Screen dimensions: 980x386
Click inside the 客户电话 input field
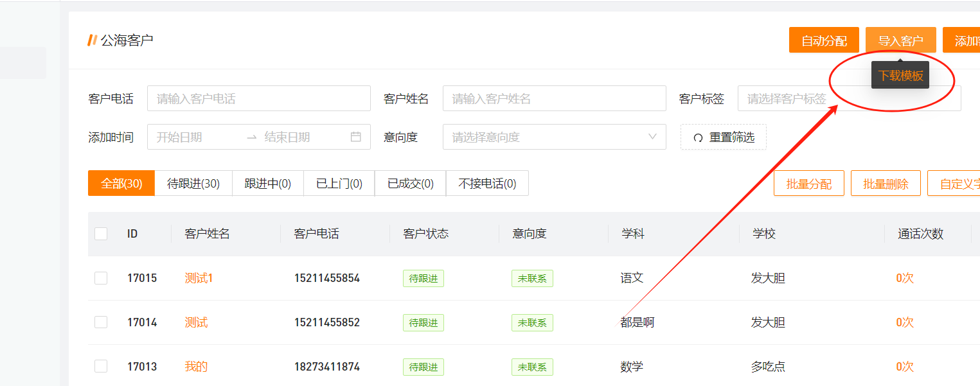(258, 98)
